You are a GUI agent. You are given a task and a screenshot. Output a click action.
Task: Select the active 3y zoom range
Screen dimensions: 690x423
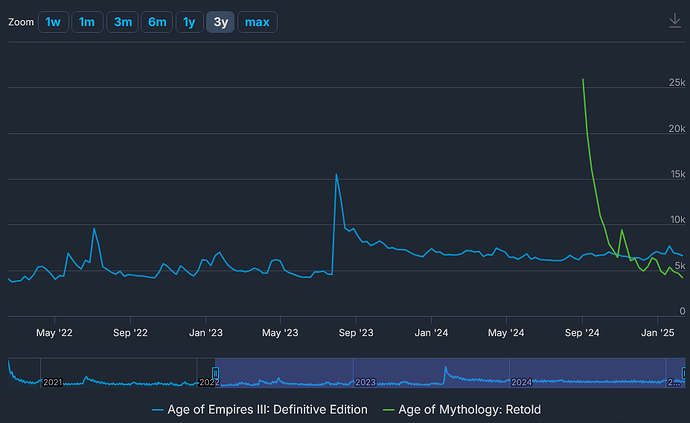[220, 22]
